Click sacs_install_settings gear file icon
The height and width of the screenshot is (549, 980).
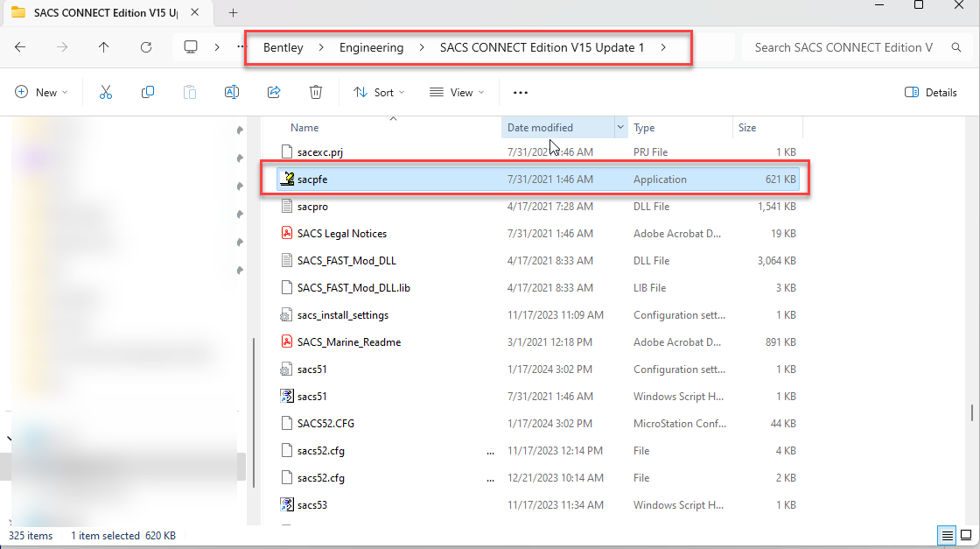pos(286,315)
